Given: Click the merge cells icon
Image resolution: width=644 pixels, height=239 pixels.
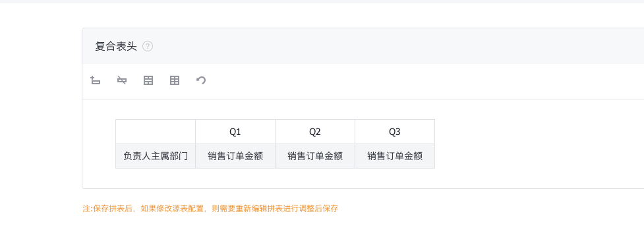Looking at the screenshot, I should click(148, 80).
